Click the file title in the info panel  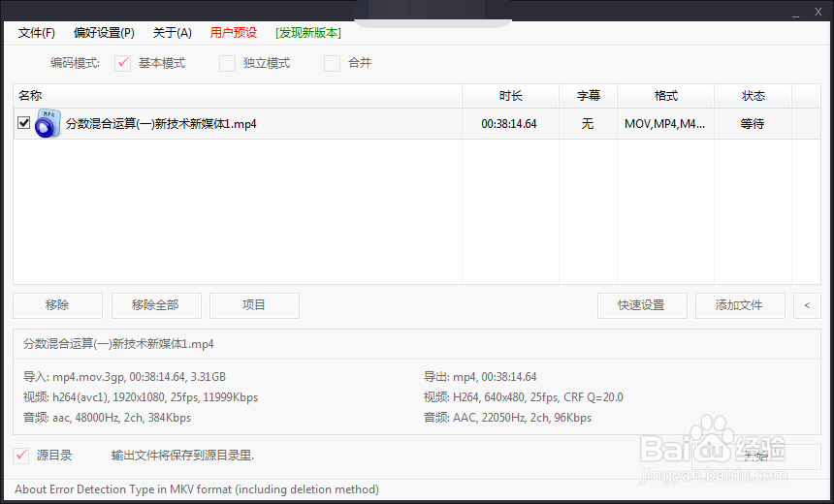pos(118,344)
